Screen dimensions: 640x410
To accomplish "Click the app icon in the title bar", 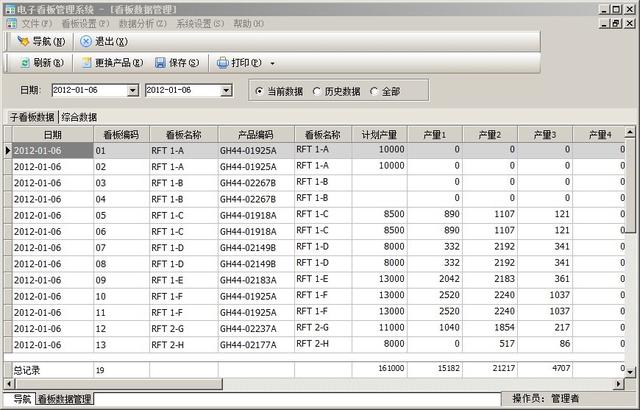I will 8,8.
